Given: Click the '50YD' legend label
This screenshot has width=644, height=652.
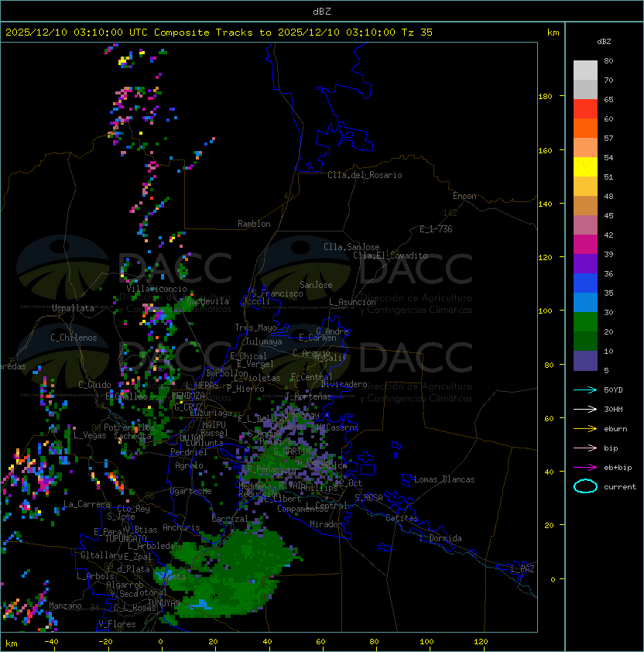Looking at the screenshot, I should [x=613, y=389].
